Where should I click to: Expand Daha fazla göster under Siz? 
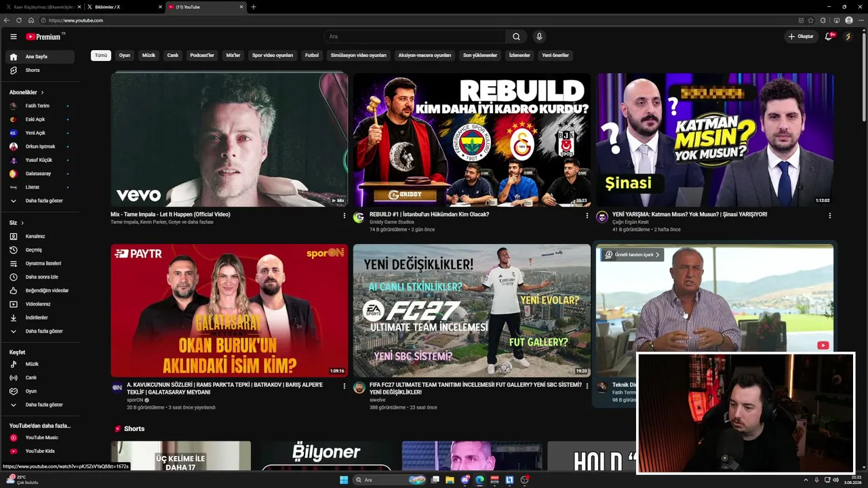point(40,331)
